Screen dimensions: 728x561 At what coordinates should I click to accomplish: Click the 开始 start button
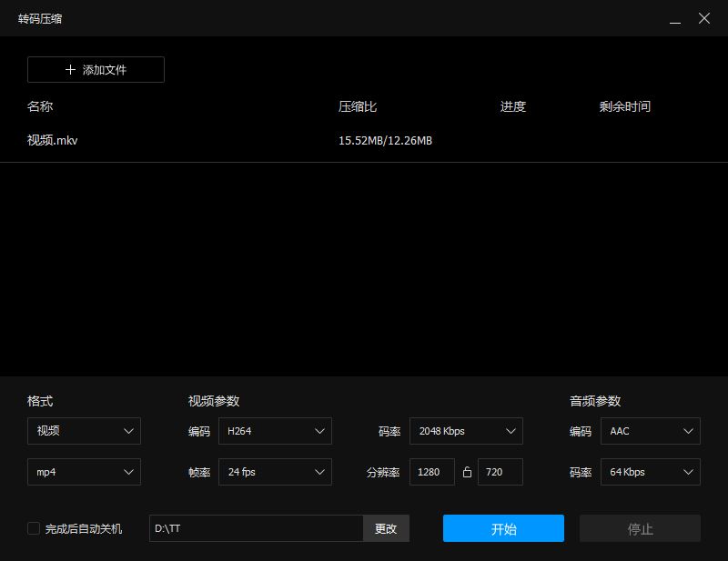pos(502,528)
